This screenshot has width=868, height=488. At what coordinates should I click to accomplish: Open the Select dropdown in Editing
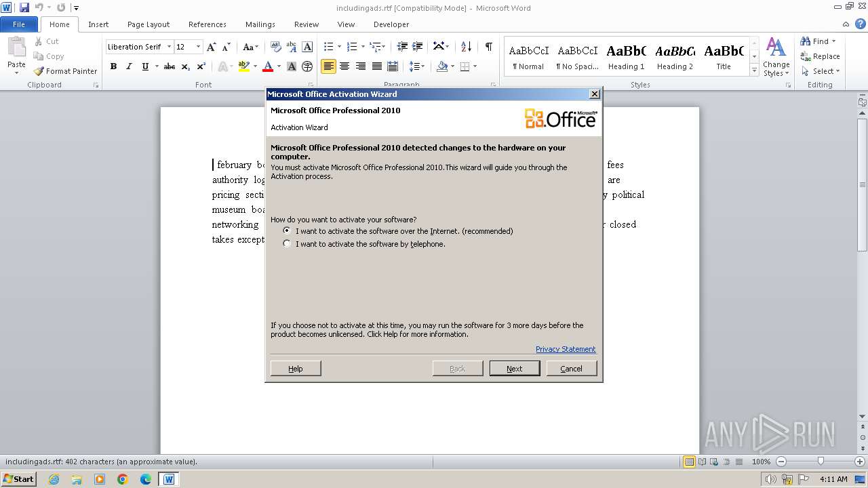[x=820, y=71]
